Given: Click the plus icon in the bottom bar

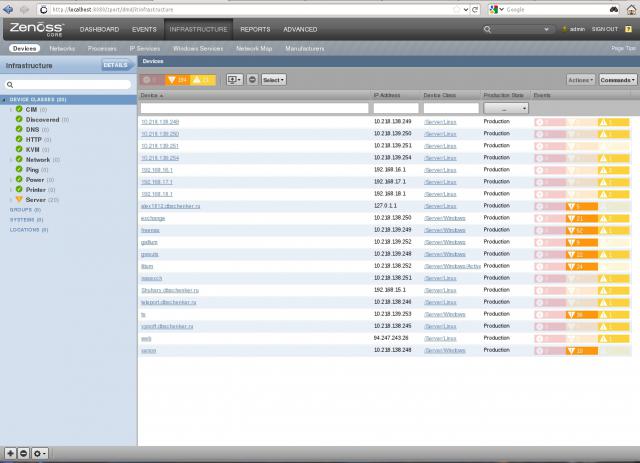Looking at the screenshot, I should pyautogui.click(x=10, y=453).
